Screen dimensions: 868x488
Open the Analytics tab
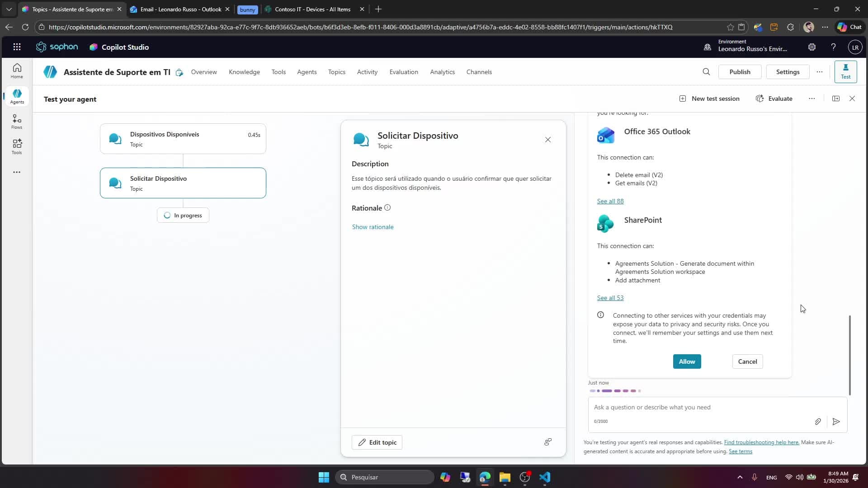[442, 72]
